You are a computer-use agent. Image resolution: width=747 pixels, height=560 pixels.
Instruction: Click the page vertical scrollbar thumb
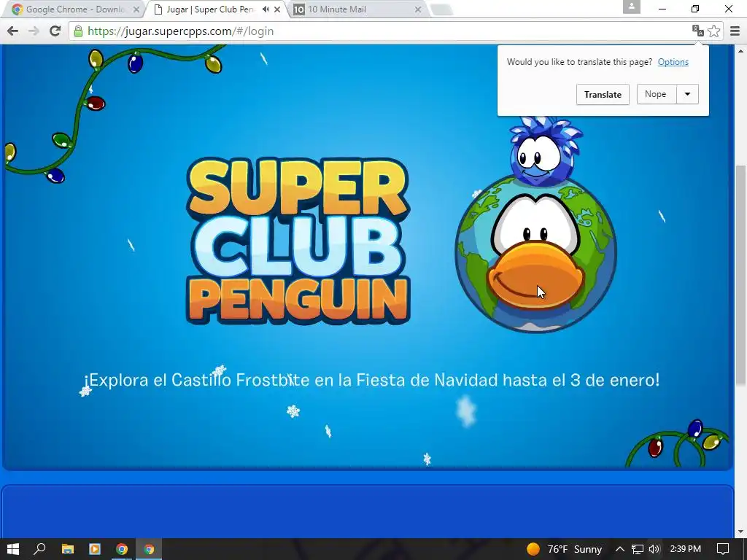(x=740, y=275)
